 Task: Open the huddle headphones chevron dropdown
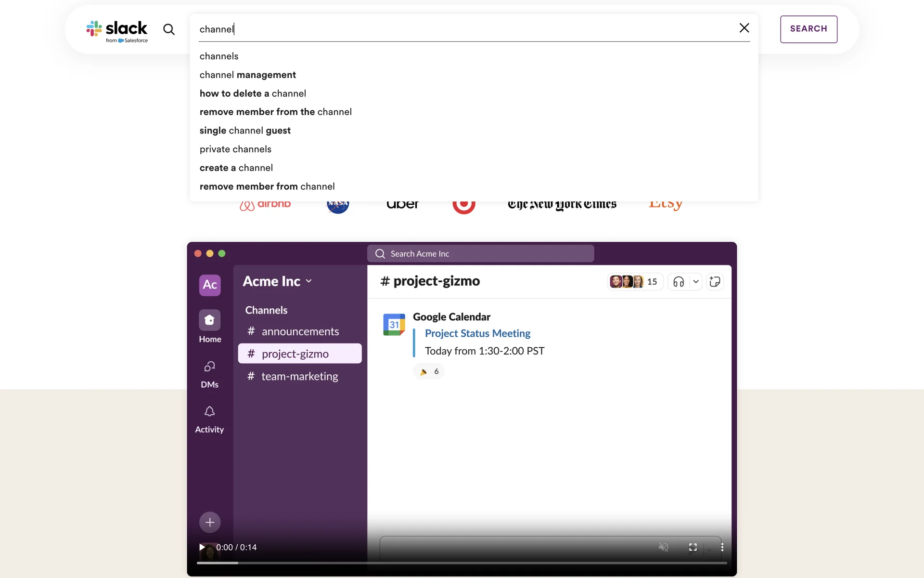coord(696,282)
